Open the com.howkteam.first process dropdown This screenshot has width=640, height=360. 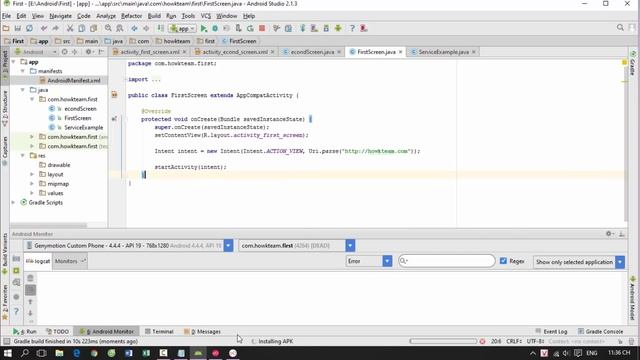pyautogui.click(x=350, y=245)
